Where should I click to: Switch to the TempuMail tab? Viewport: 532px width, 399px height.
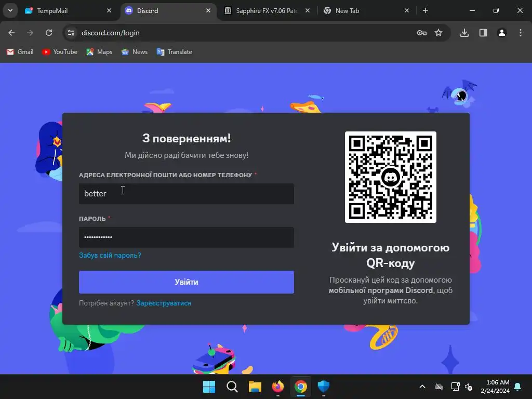point(68,11)
